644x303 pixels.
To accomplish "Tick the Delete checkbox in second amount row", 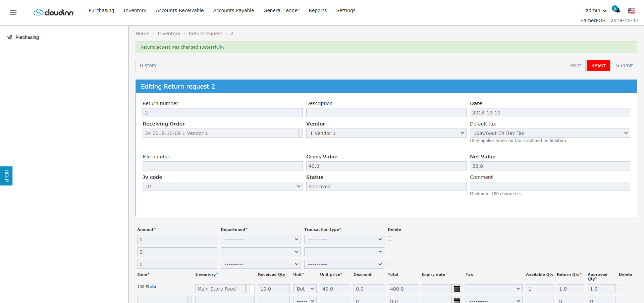I will tap(390, 251).
